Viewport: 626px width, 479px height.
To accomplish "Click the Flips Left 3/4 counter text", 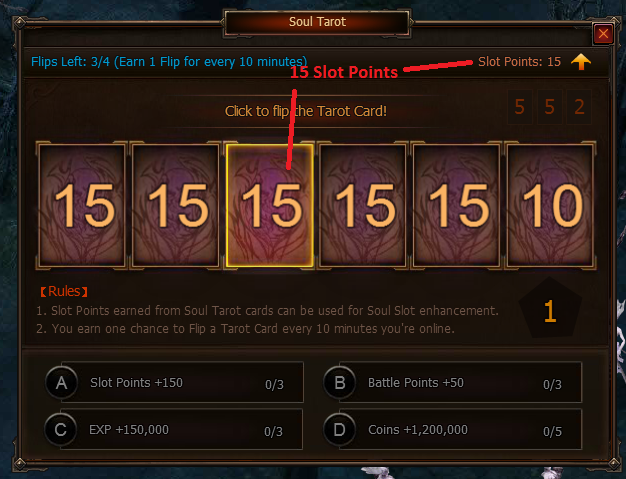I will [x=70, y=62].
